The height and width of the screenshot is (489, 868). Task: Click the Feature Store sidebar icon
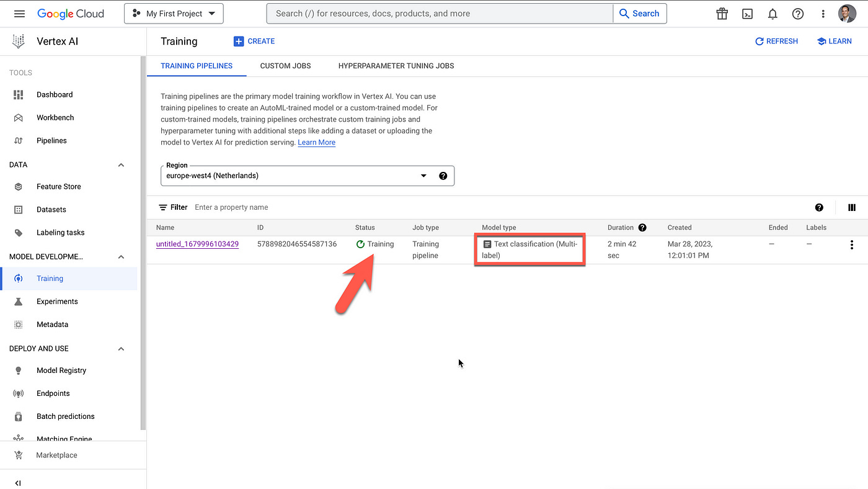click(x=19, y=186)
